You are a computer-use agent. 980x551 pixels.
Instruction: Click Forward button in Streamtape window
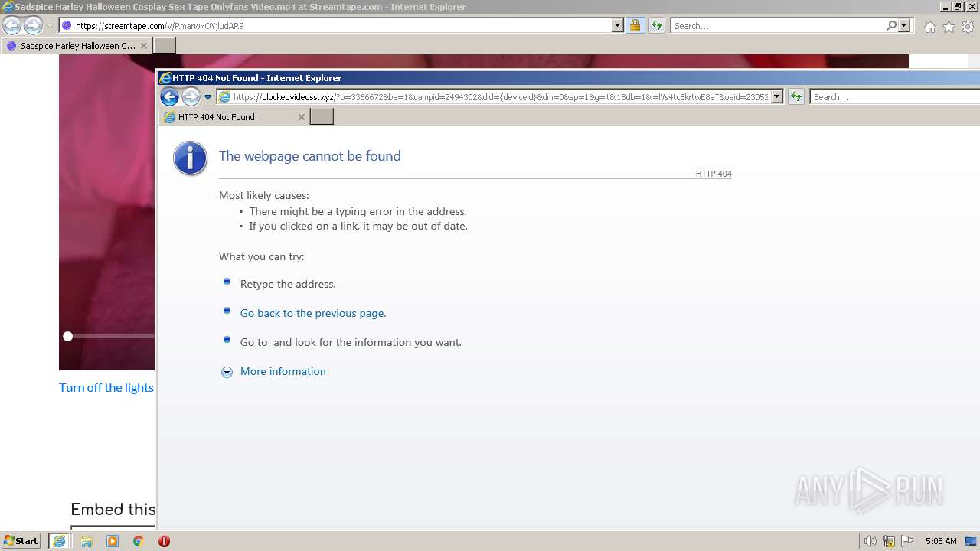click(x=33, y=25)
